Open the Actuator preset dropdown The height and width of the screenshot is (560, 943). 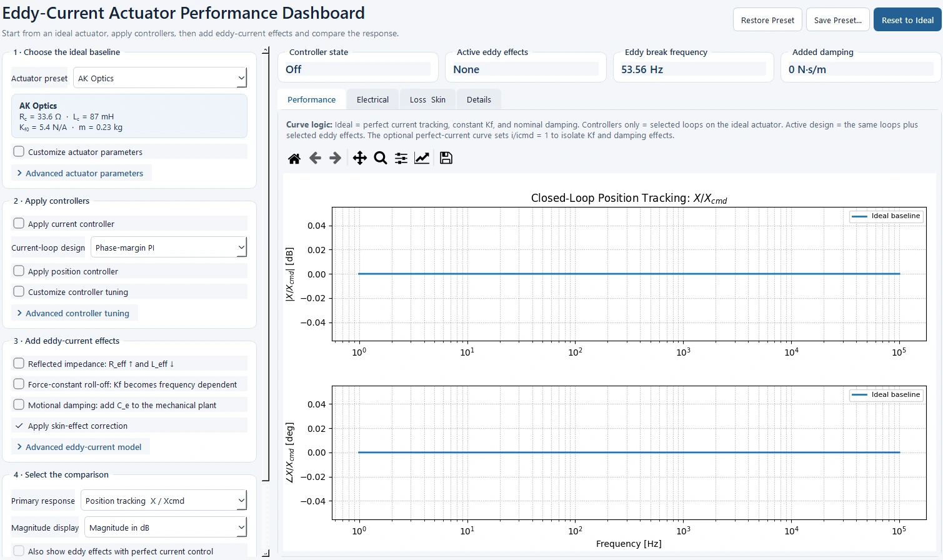(x=160, y=78)
